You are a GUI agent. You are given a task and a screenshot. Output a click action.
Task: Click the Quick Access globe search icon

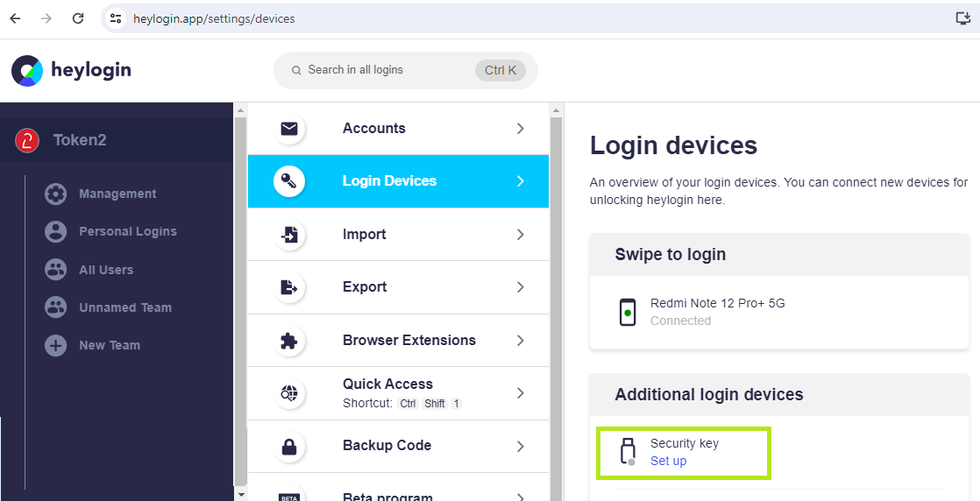[288, 393]
